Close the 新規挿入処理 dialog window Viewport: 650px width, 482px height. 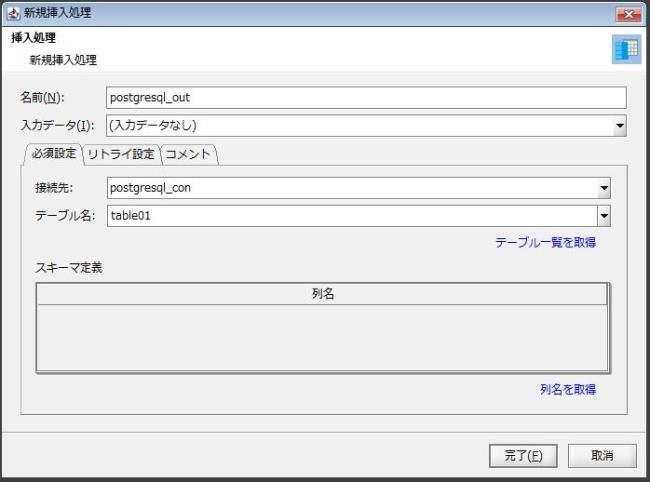click(629, 13)
